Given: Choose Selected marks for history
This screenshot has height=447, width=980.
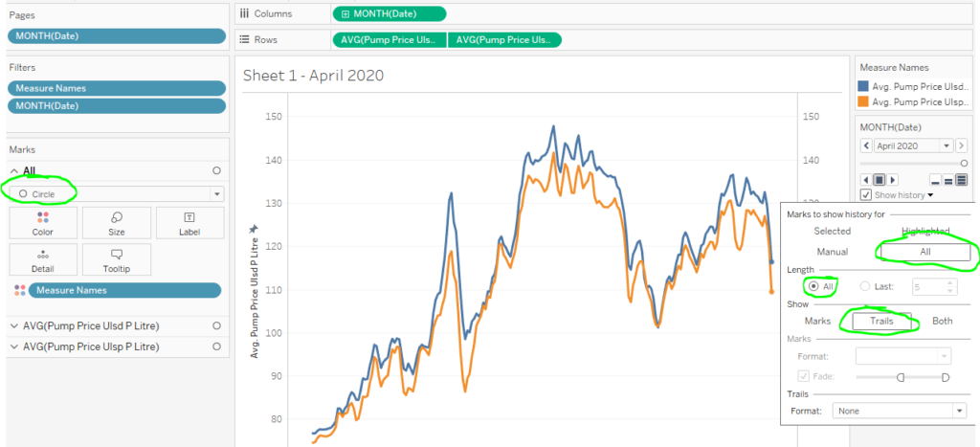Looking at the screenshot, I should [x=833, y=231].
